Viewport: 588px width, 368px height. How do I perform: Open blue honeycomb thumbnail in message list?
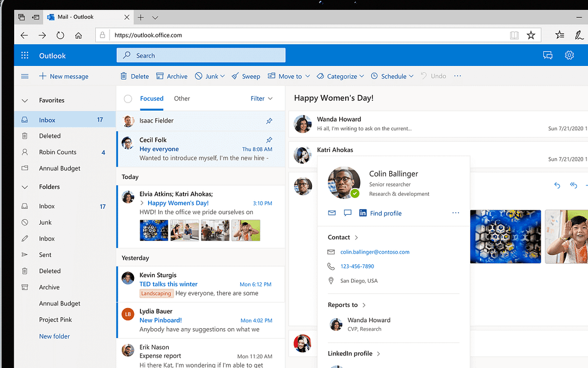tap(154, 230)
